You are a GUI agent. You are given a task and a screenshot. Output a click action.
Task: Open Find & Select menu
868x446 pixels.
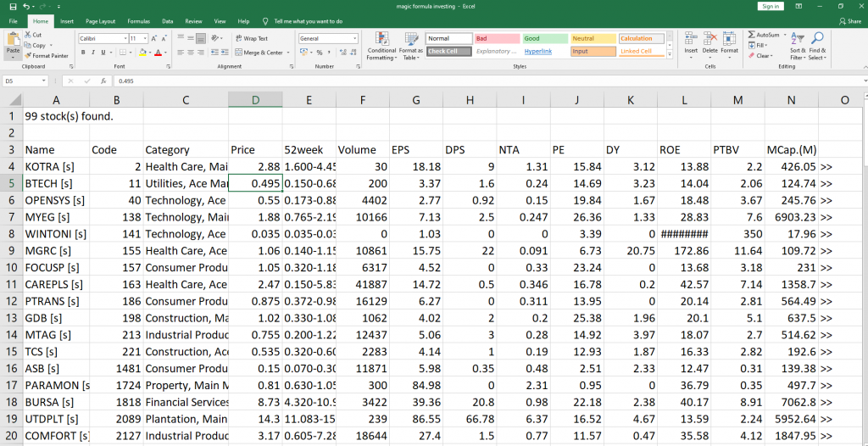click(x=816, y=46)
